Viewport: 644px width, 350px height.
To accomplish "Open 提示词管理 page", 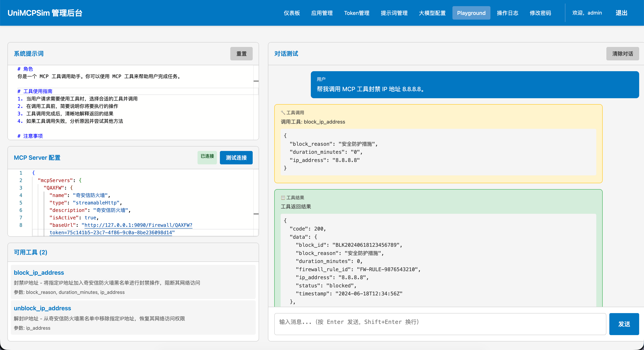I will coord(394,13).
